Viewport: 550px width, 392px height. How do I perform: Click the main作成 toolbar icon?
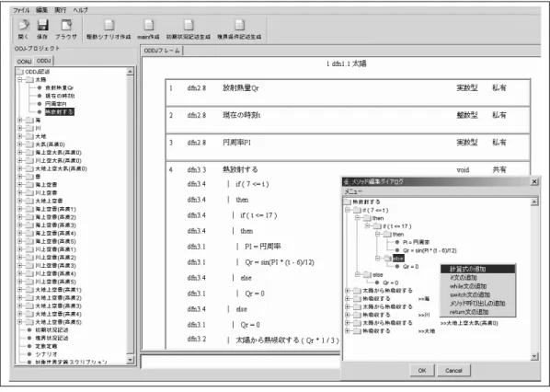[149, 25]
